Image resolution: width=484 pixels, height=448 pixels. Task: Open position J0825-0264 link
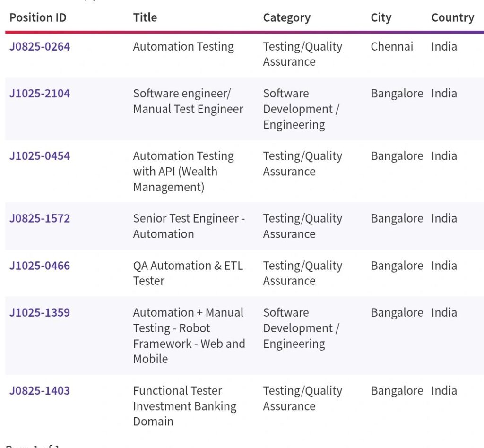[x=40, y=47]
